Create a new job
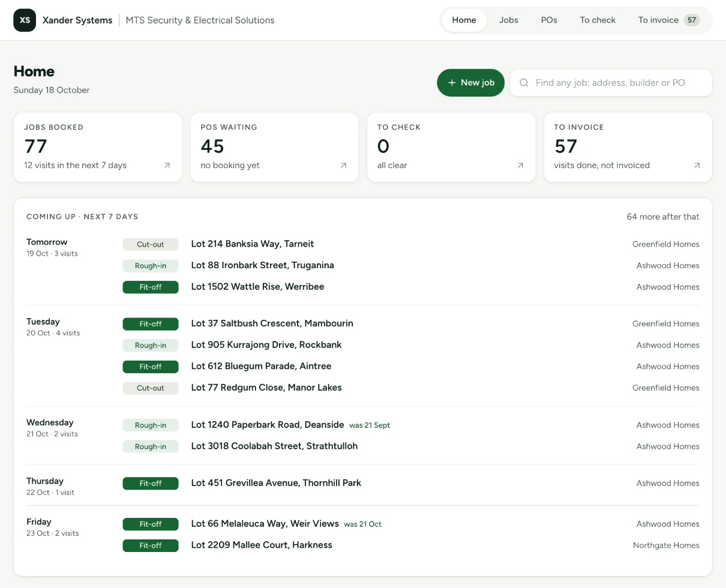This screenshot has height=588, width=726. click(470, 83)
